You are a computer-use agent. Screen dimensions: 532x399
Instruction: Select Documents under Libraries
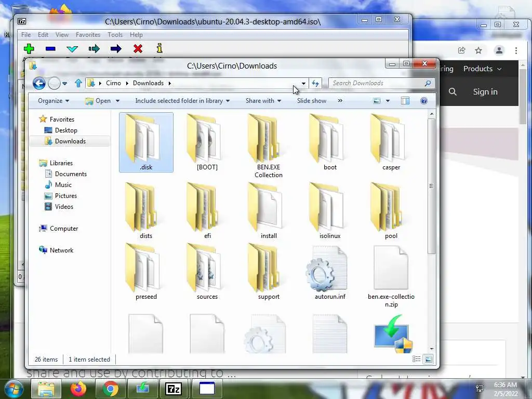(71, 174)
